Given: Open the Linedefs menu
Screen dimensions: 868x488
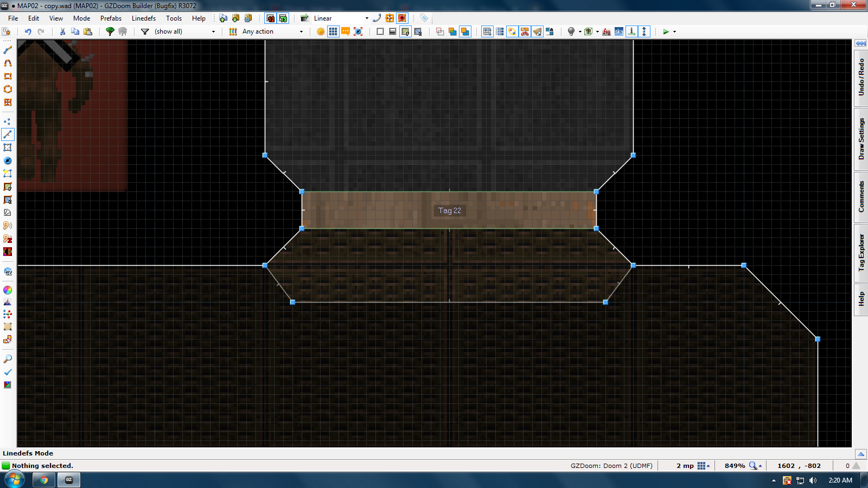Looking at the screenshot, I should pos(144,18).
